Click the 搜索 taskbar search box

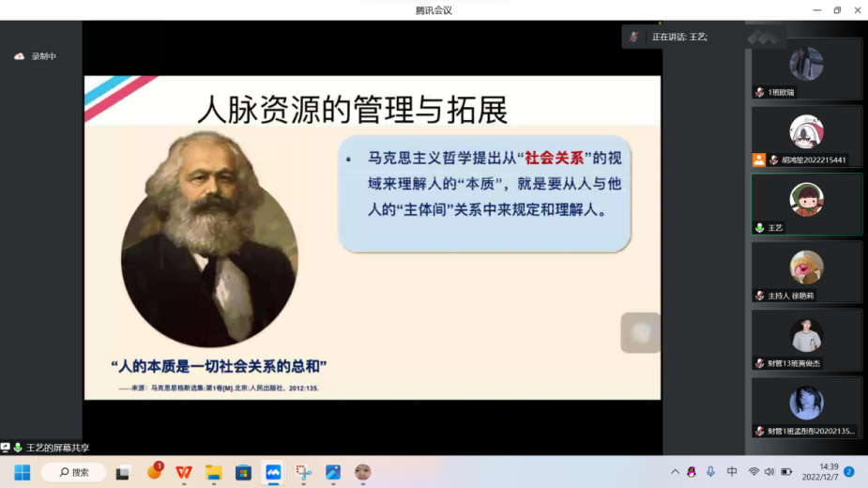click(x=73, y=472)
